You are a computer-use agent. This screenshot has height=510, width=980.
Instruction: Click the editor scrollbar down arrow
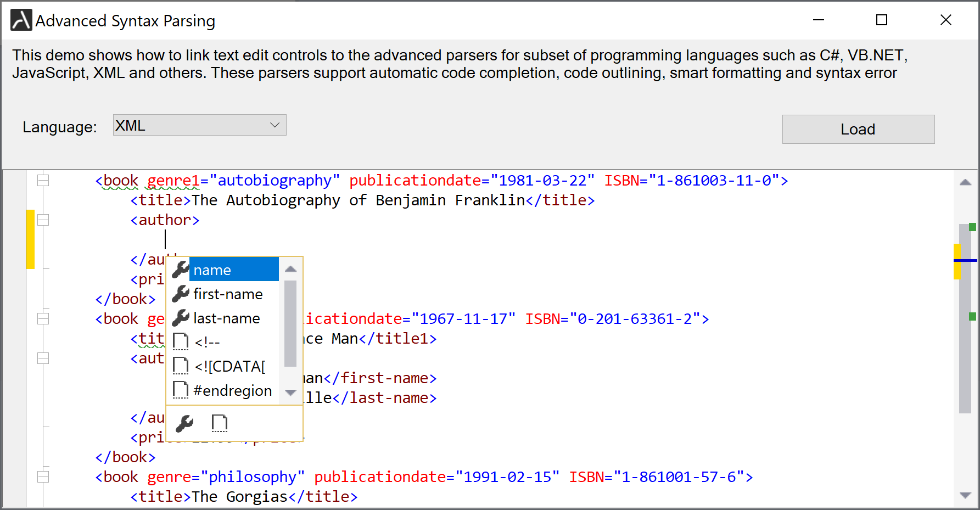pyautogui.click(x=965, y=496)
